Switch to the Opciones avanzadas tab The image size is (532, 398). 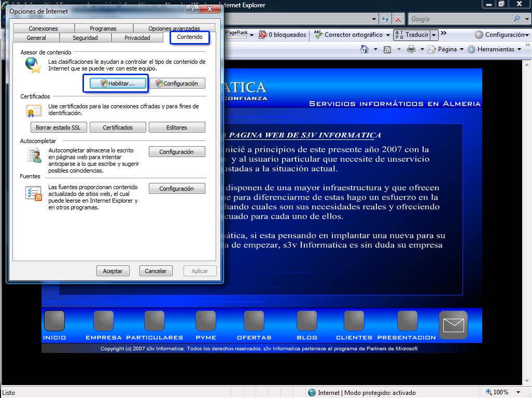click(x=174, y=29)
